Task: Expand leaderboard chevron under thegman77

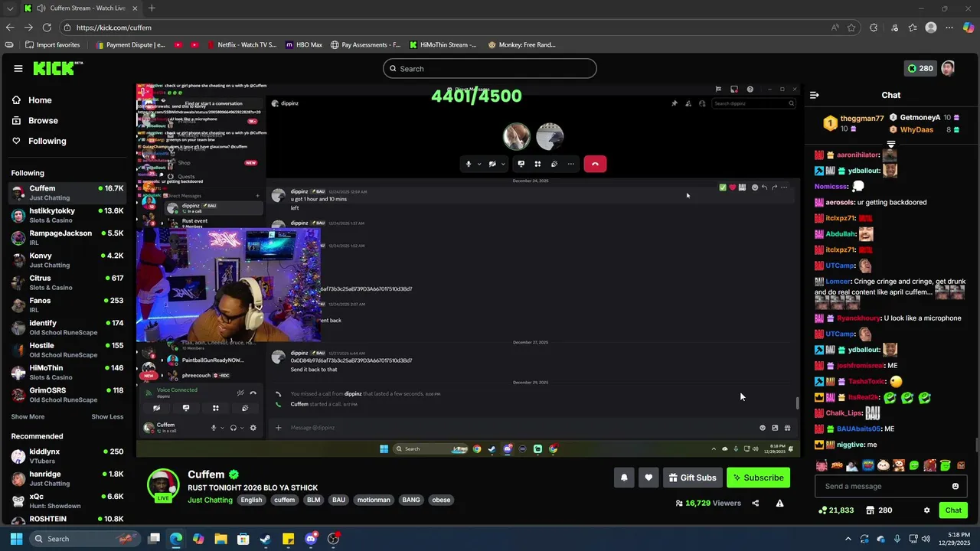Action: coord(891,144)
